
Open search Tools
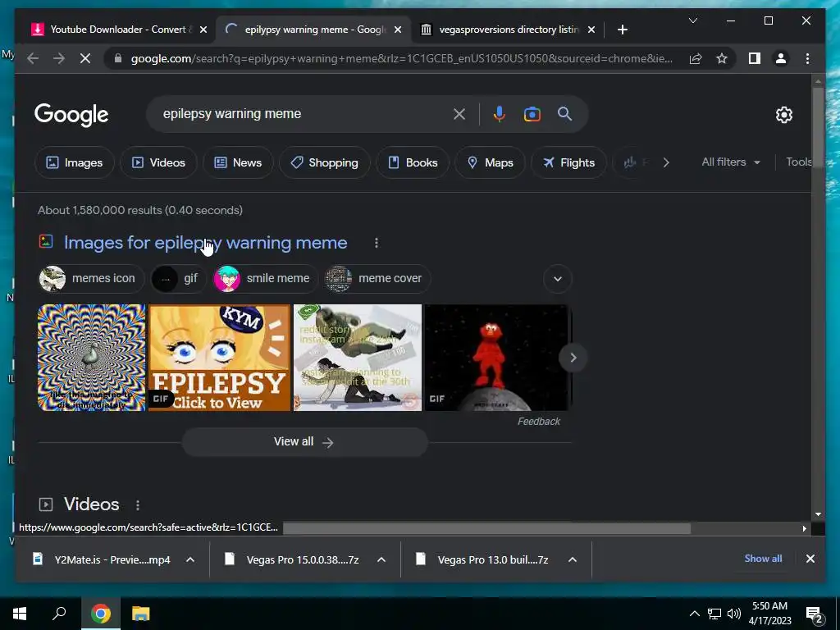coord(798,162)
